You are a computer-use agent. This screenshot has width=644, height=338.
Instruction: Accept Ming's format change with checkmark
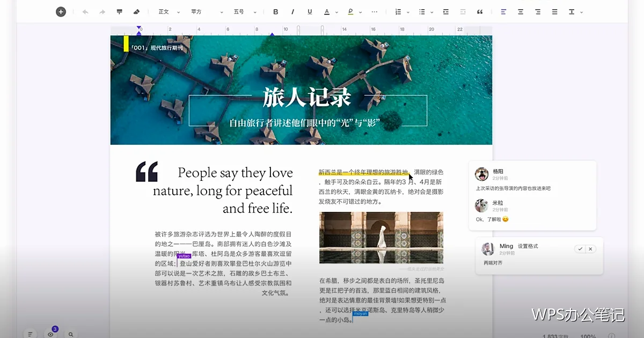click(580, 249)
